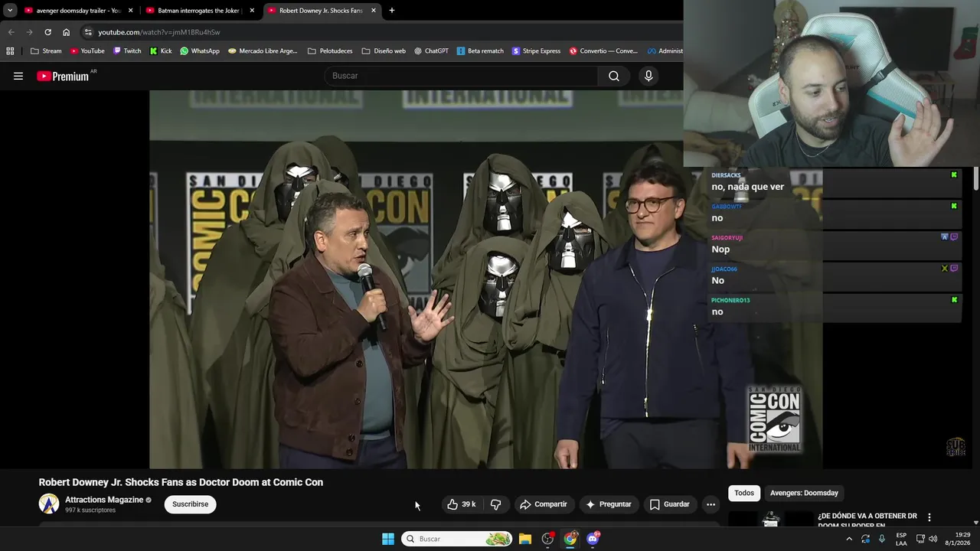Share the video via Compartir
The width and height of the screenshot is (980, 551).
[x=544, y=504]
